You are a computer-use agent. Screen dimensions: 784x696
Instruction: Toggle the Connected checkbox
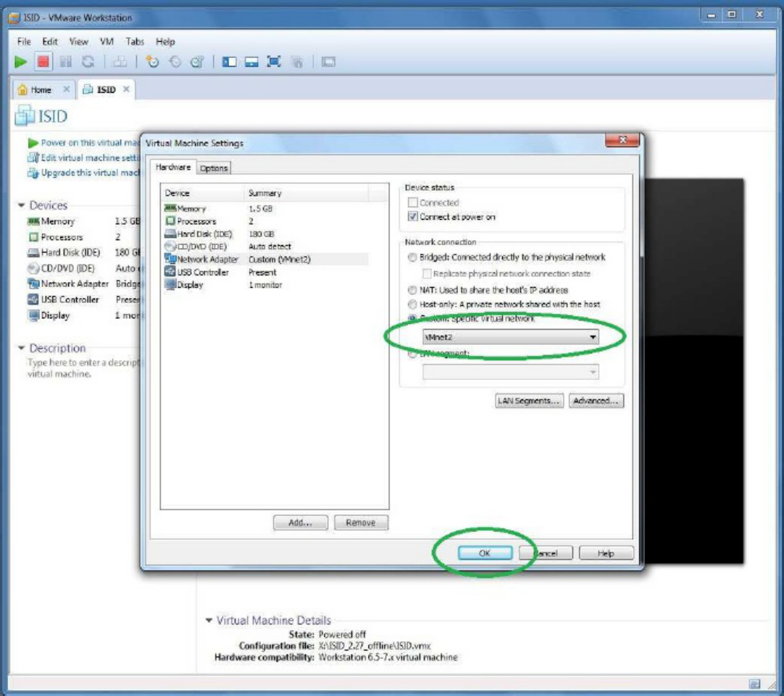pyautogui.click(x=412, y=203)
